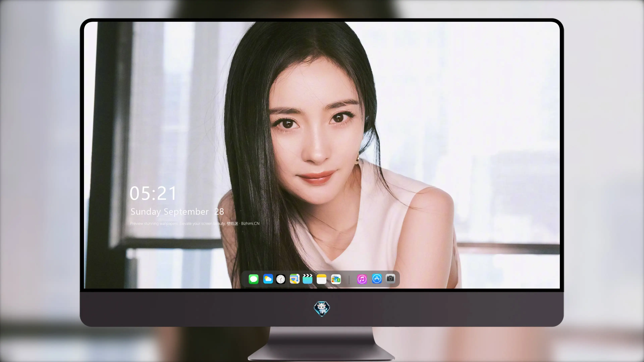
Task: Open the photo collage app icon in the dock
Action: 336,279
